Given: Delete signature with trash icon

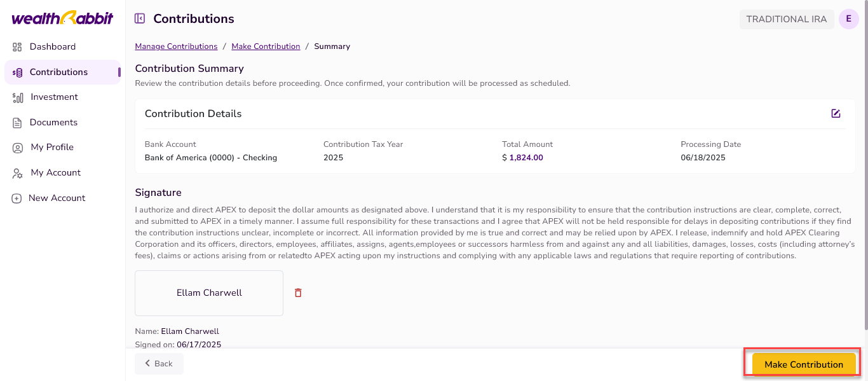Looking at the screenshot, I should 298,293.
